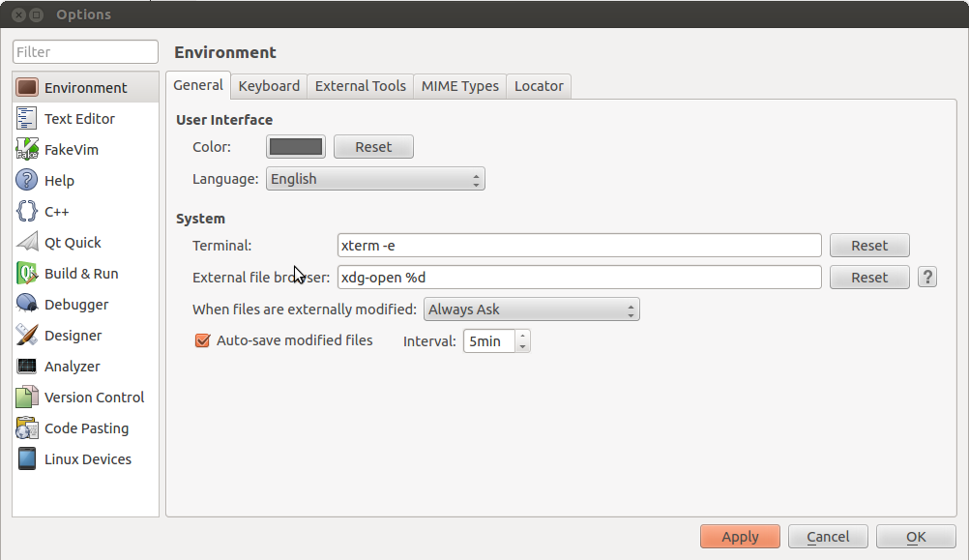Select the Text Editor settings icon
The width and height of the screenshot is (969, 560).
(26, 118)
